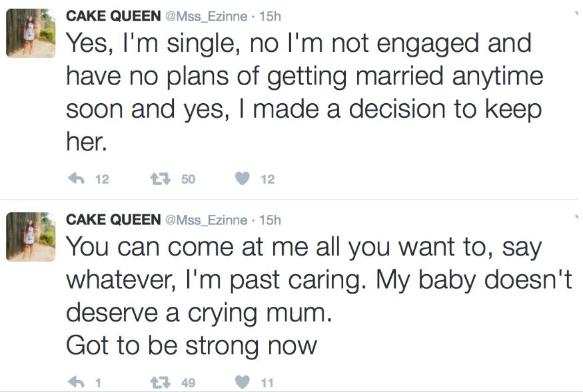Open the profile photo beside the first tweet
This screenshot has height=392, width=583.
click(x=31, y=33)
